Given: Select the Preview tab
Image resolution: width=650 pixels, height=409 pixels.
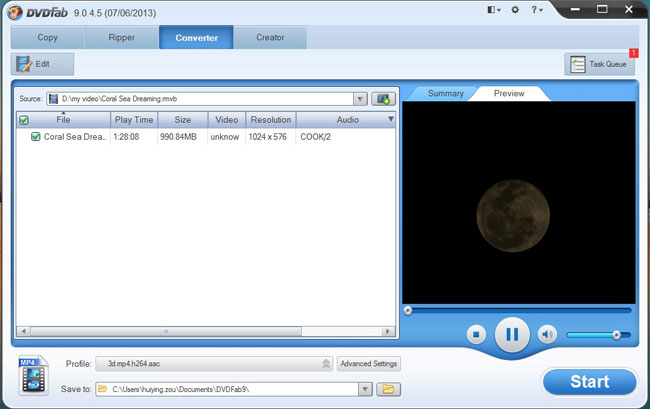Looking at the screenshot, I should pos(509,94).
